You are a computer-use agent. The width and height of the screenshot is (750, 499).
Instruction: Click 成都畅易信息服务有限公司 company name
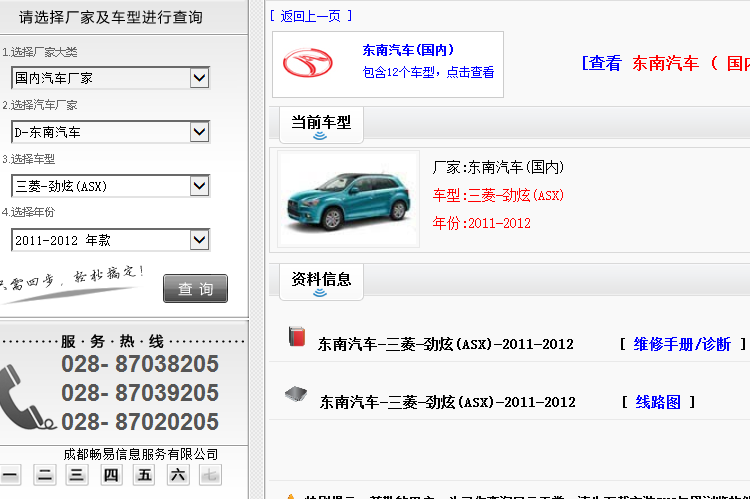click(x=141, y=454)
